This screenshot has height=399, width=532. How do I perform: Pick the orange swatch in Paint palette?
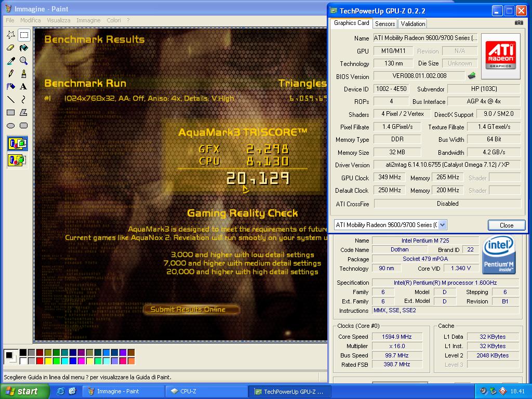pos(131,361)
